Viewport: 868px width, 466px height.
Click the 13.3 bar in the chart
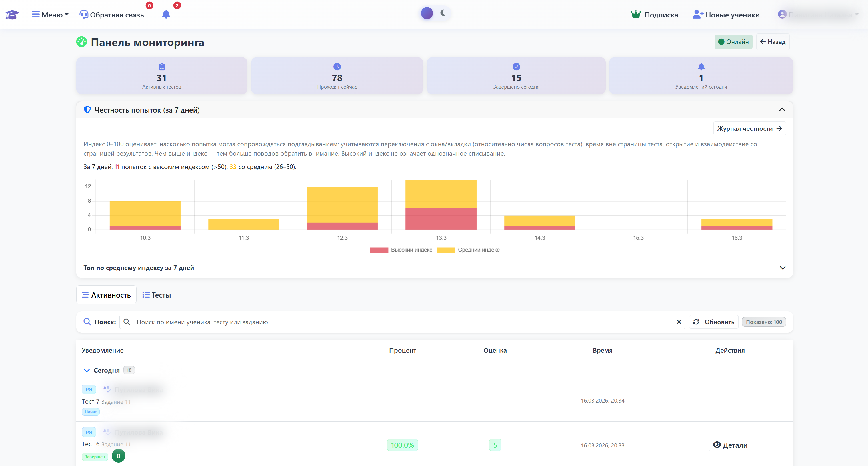pos(441,205)
